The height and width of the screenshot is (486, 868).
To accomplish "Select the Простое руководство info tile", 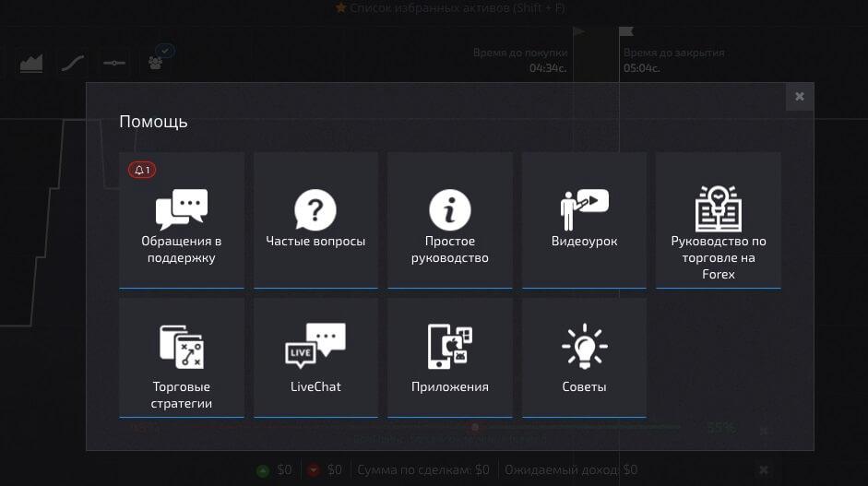I will pos(449,220).
